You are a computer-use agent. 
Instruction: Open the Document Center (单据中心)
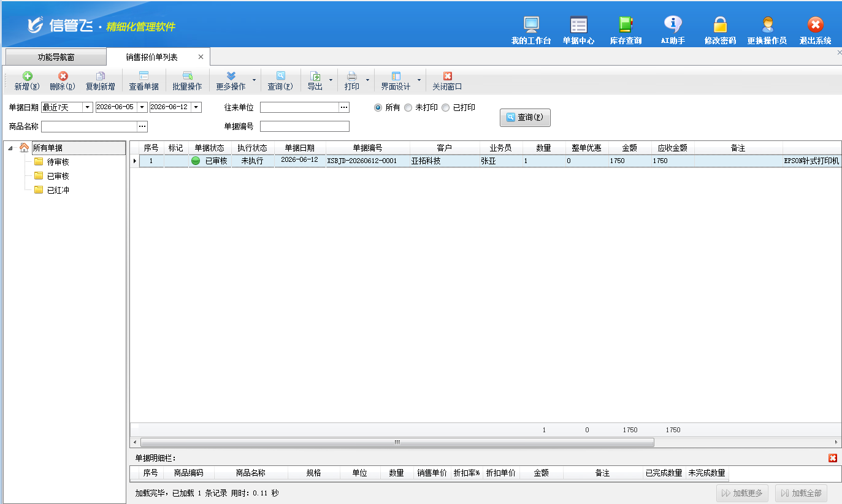point(578,31)
